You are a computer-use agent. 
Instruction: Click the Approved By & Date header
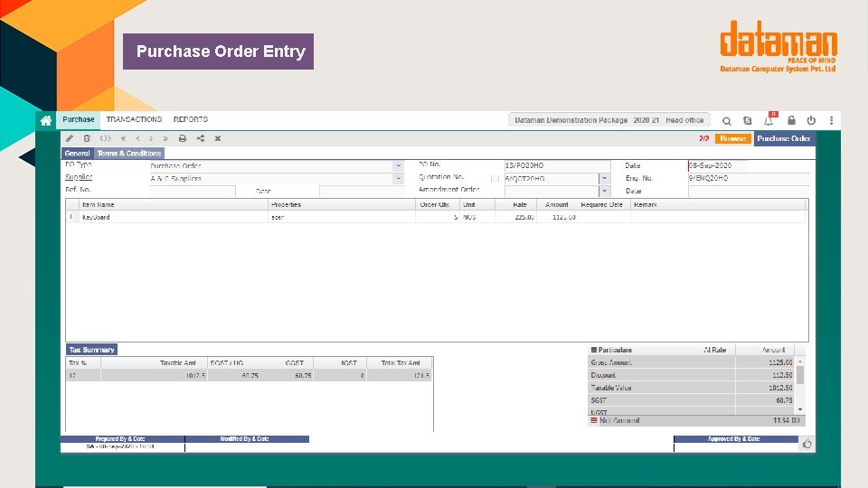click(x=736, y=439)
